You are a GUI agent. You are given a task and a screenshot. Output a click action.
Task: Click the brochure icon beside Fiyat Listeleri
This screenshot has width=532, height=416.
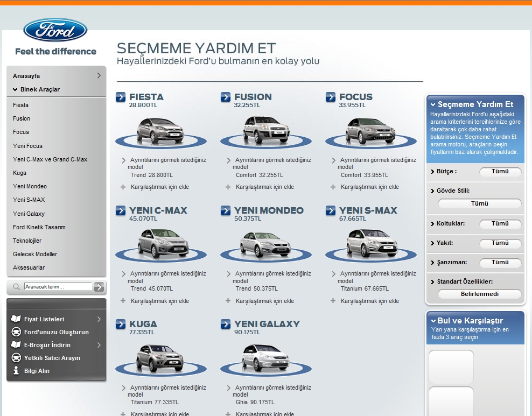[x=16, y=319]
